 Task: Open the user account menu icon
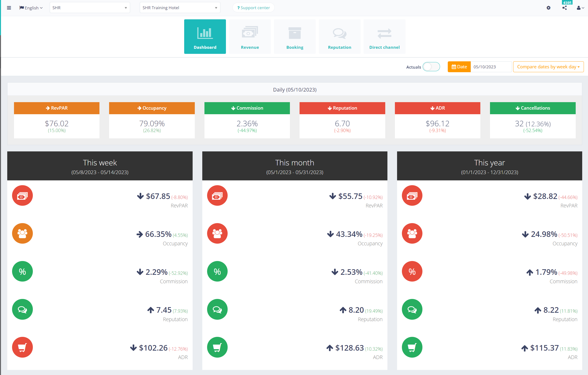coord(581,8)
